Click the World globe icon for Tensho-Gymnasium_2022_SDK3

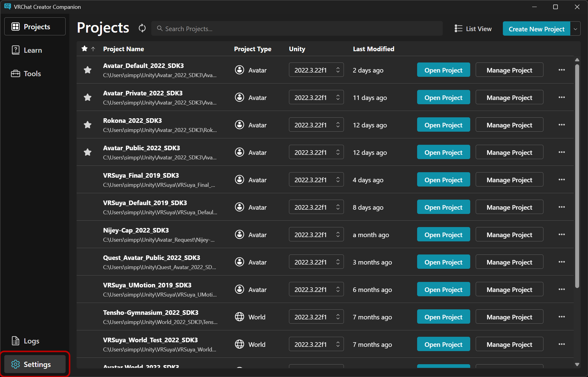click(x=240, y=317)
